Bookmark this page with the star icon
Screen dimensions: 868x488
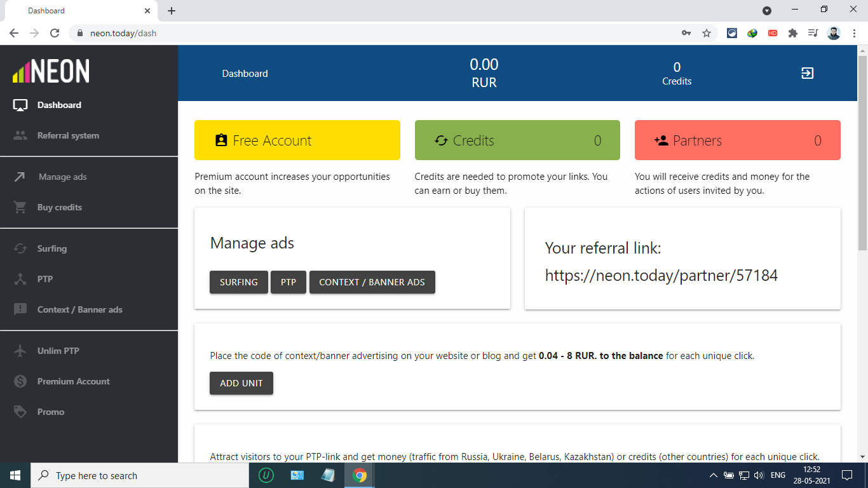[x=707, y=33]
